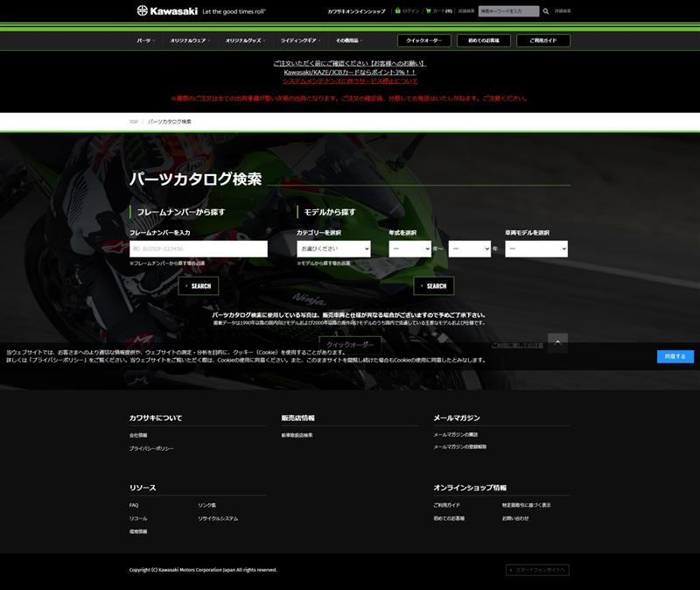
Task: Click the メールマガジンの登録解除 footer link
Action: tap(460, 446)
